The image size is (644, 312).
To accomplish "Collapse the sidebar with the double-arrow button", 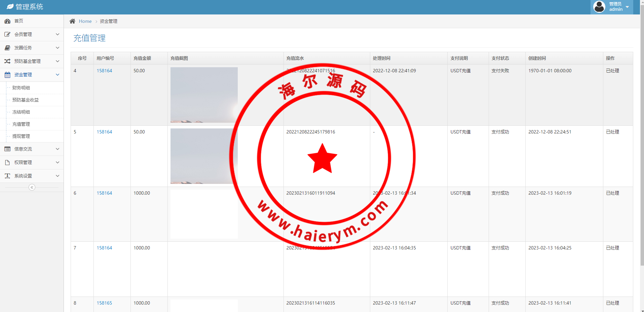I will point(32,187).
